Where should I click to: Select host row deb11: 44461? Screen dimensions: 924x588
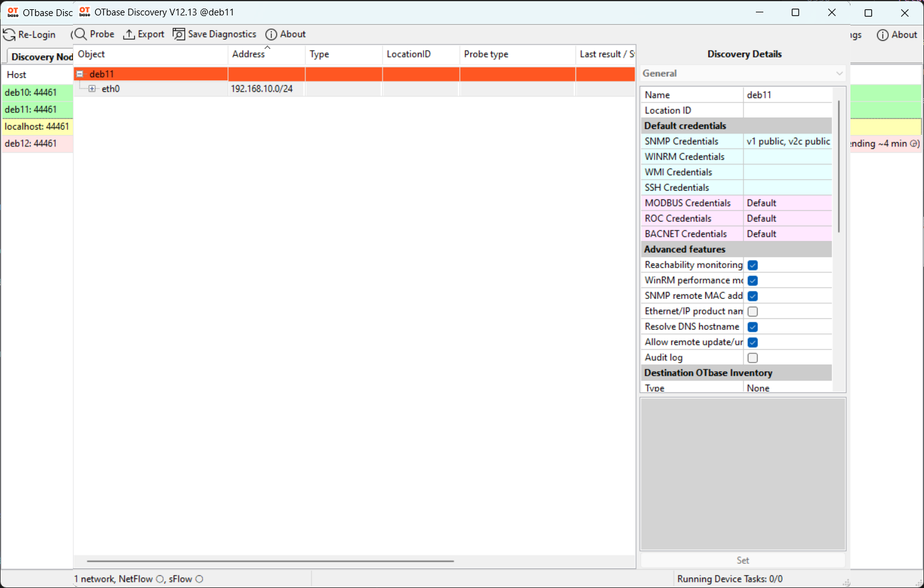(x=37, y=109)
